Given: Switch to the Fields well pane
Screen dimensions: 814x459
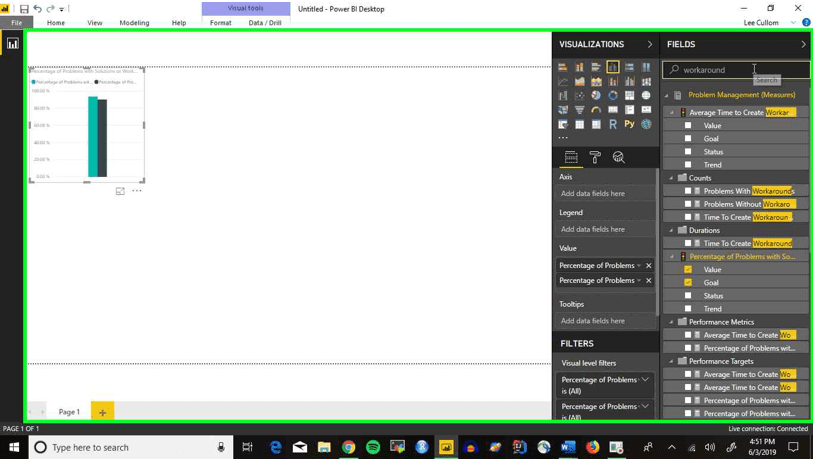Looking at the screenshot, I should [571, 157].
